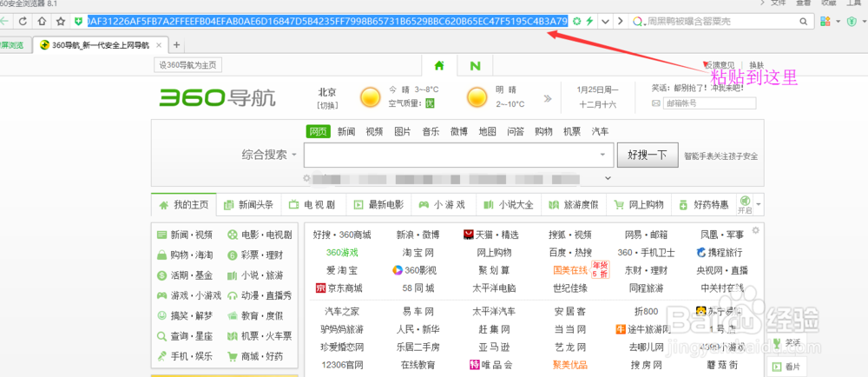Expand the category tabs dropdown arrow
This screenshot has height=377, width=868.
pos(759,204)
